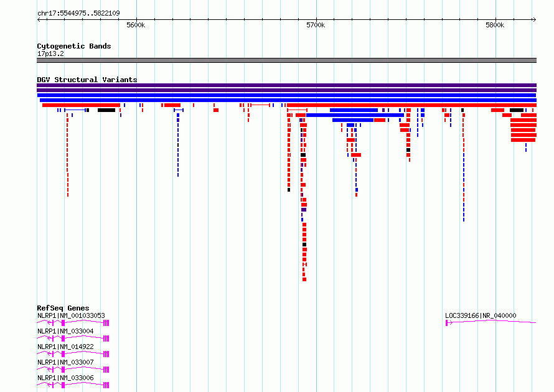Open the RefSeq Genes track title

coord(63,308)
